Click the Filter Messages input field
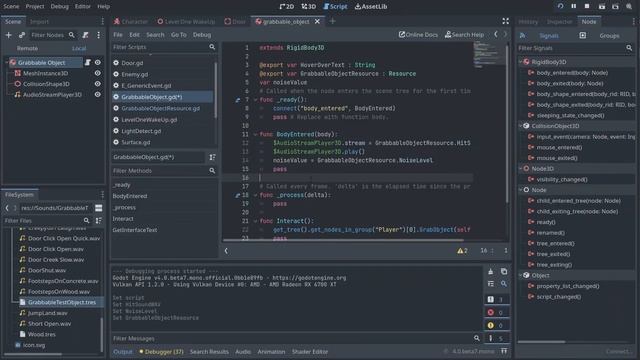The image size is (640, 360). click(291, 338)
